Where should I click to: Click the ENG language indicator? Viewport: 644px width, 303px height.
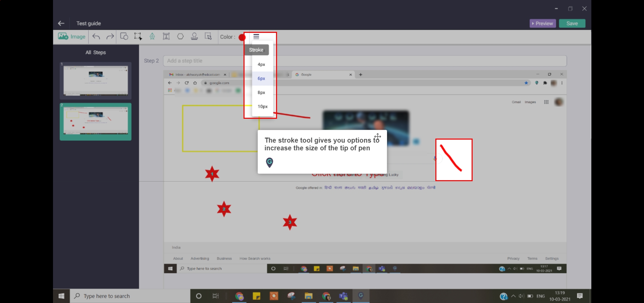coord(541,296)
